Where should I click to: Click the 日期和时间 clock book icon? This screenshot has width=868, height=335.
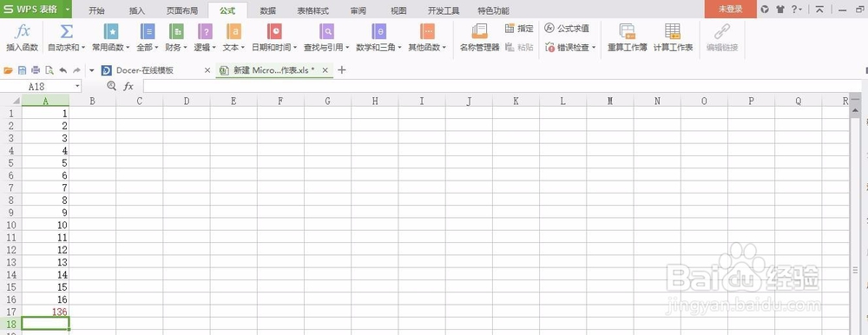point(274,31)
